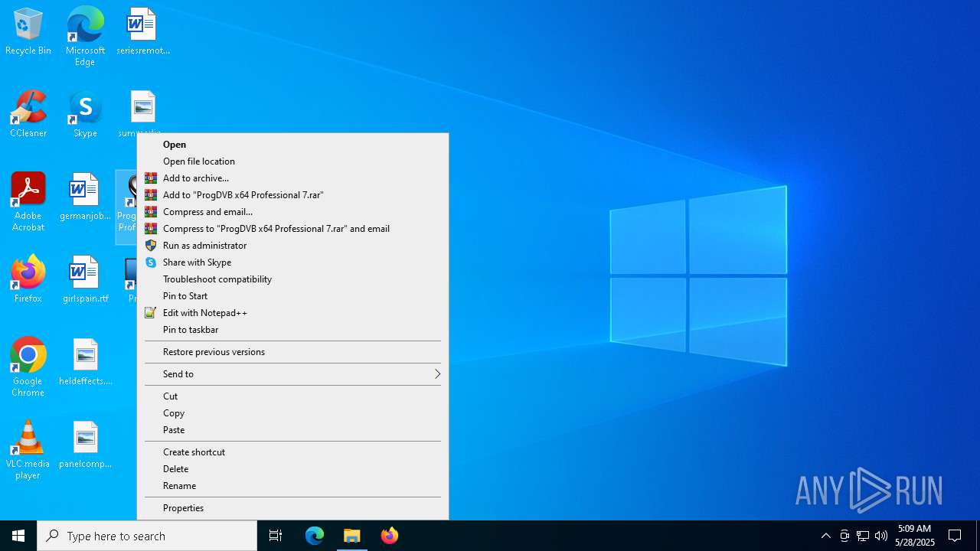Open Properties from the context menu
Viewport: 980px width, 551px height.
pos(292,508)
